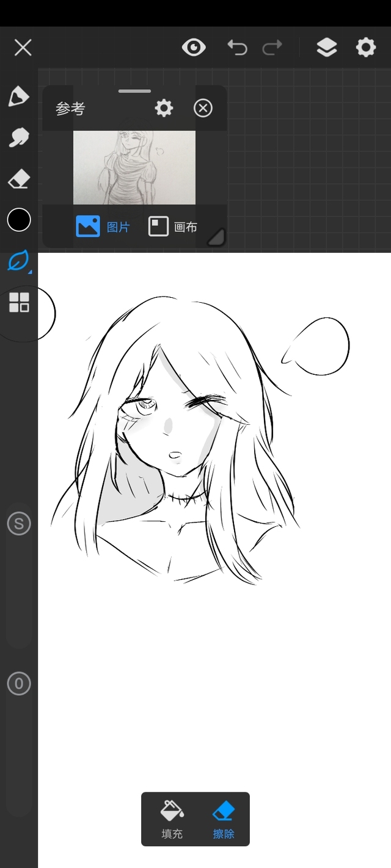Switch reference to 画布 tab
Screen dimensions: 391x868
coord(173,227)
